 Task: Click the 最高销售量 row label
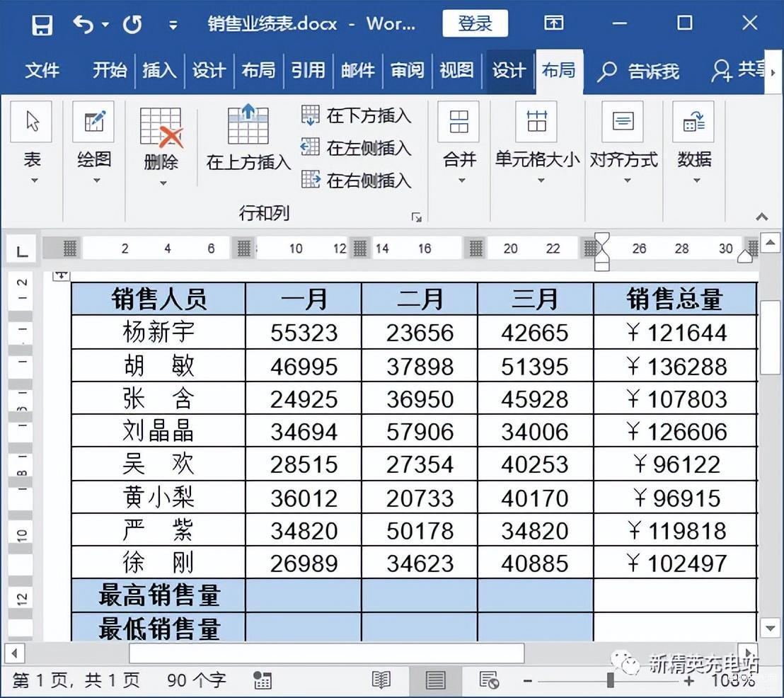tap(158, 595)
